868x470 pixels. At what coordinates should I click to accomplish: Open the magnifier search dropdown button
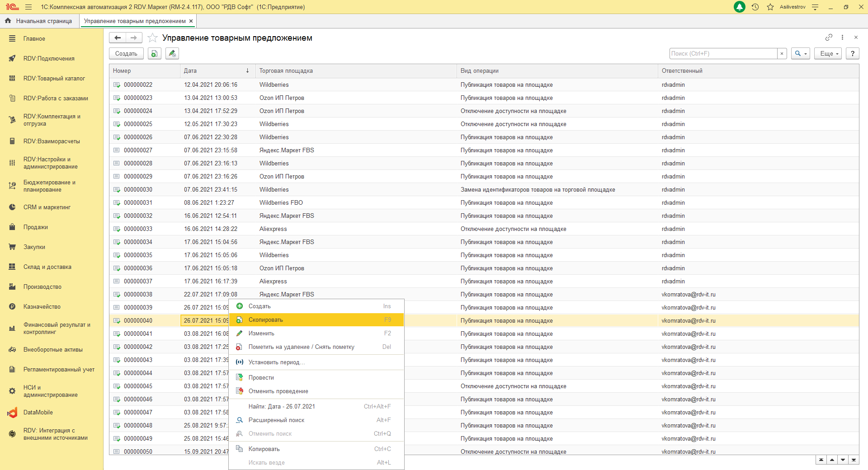[x=800, y=54]
